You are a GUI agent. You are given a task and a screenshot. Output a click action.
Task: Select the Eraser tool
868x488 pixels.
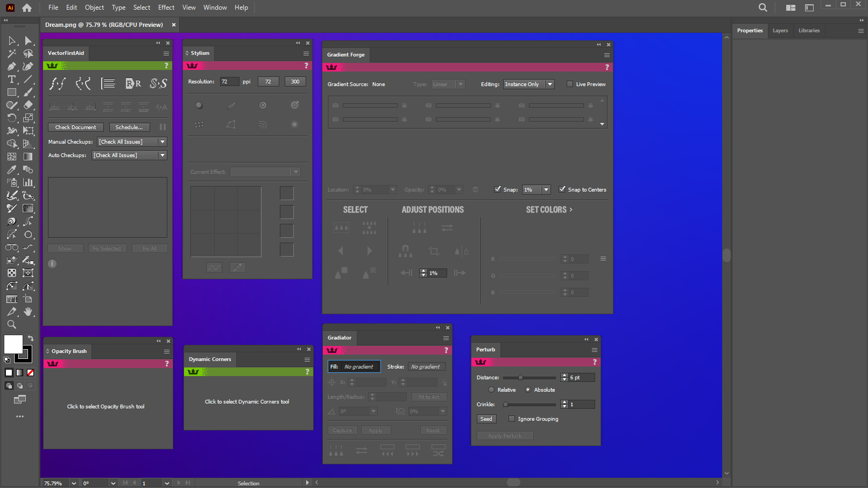click(29, 105)
